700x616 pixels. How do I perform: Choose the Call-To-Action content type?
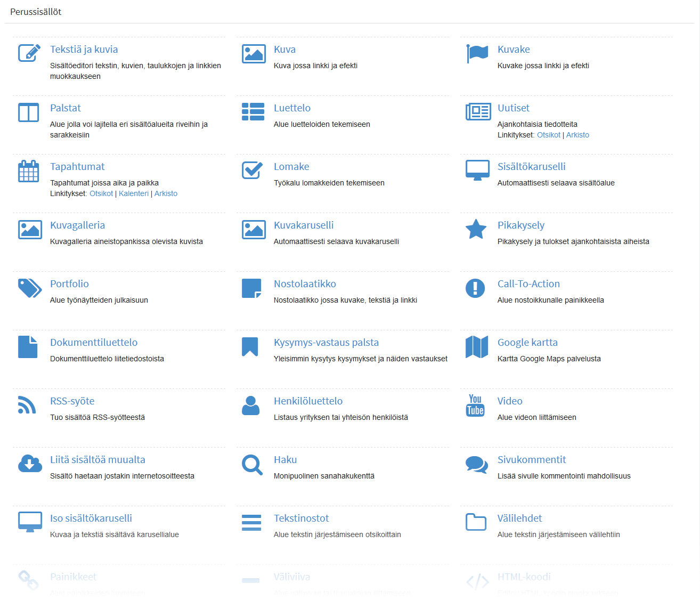[x=528, y=284]
